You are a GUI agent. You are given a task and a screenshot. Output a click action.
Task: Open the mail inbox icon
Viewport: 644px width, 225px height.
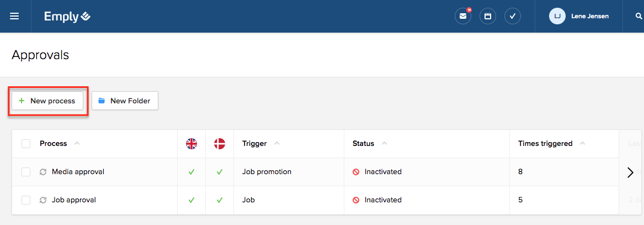pos(462,16)
